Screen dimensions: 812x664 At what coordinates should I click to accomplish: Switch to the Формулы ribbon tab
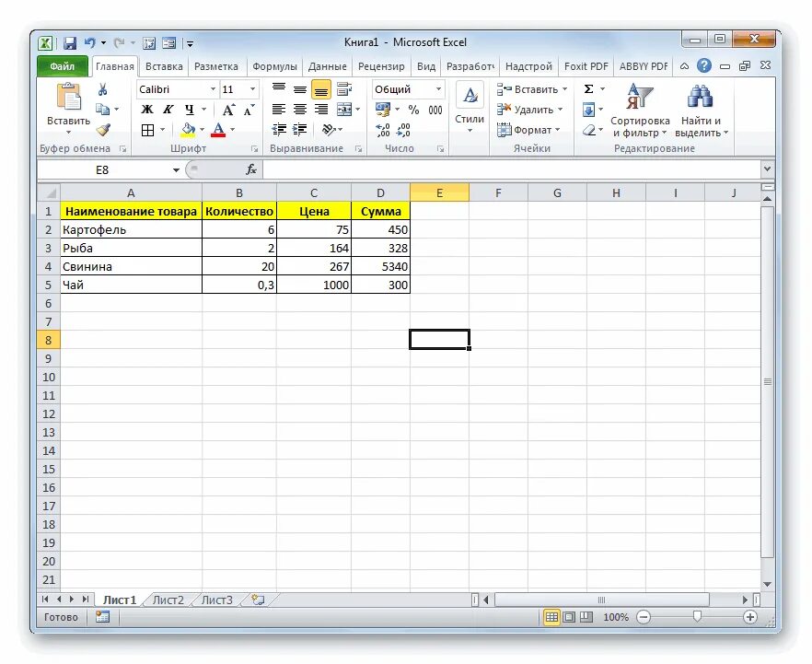(274, 65)
